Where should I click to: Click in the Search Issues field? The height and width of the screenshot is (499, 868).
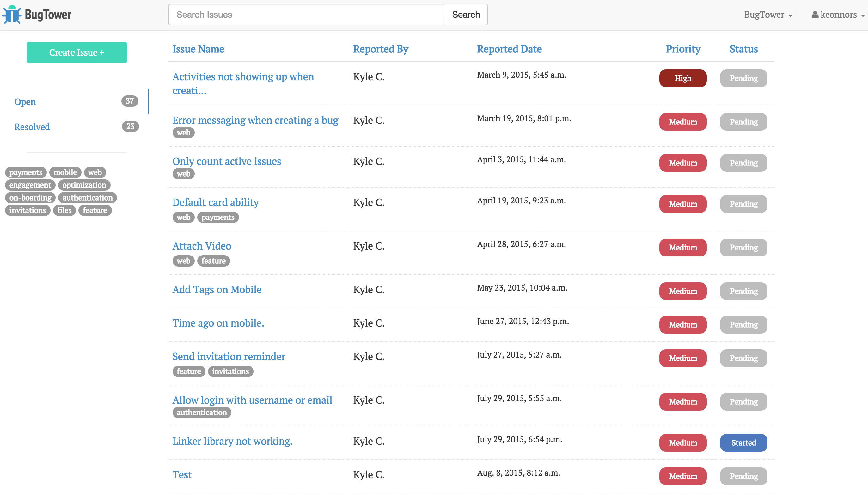[x=306, y=15]
